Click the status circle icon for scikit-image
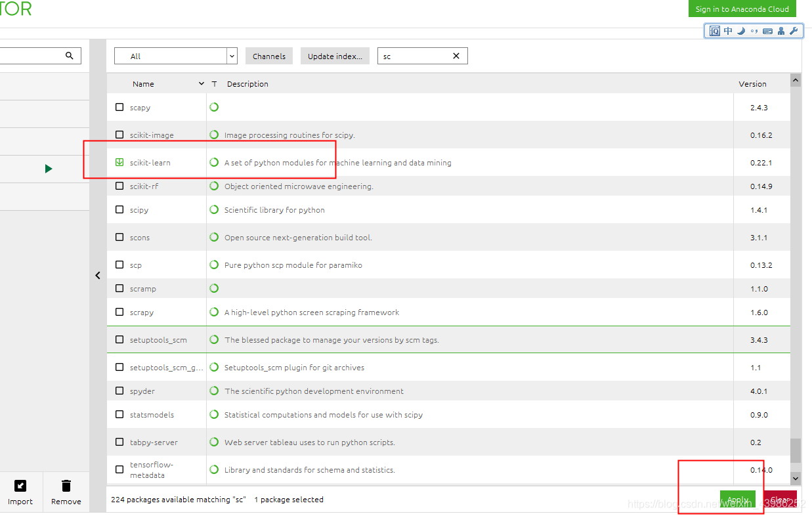The image size is (812, 516). click(x=214, y=135)
